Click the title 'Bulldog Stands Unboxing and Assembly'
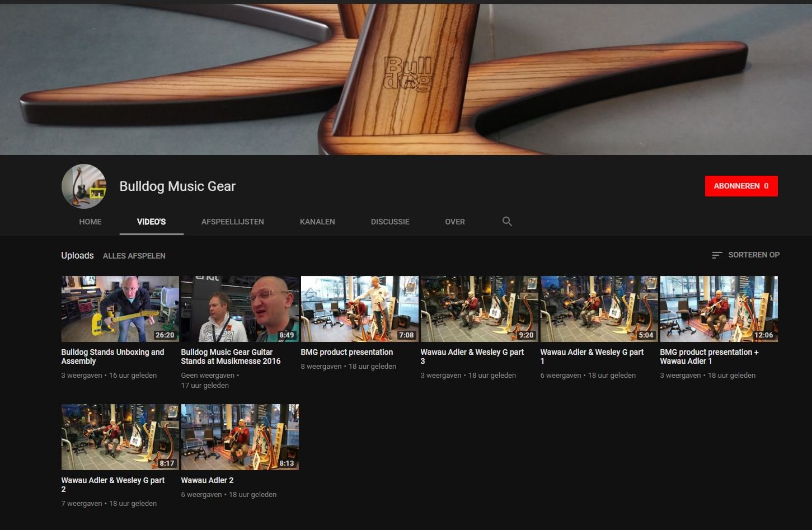812x530 pixels. pos(112,357)
